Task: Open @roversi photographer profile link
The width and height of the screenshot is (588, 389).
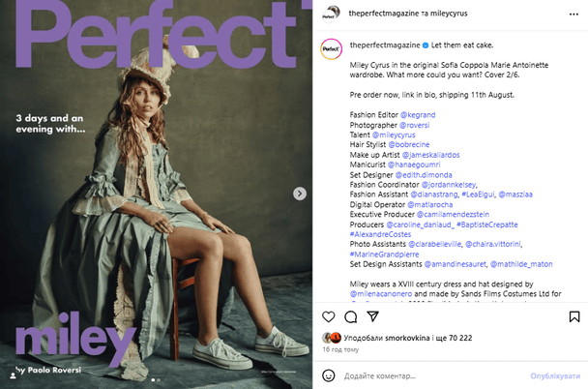Action: pos(414,125)
